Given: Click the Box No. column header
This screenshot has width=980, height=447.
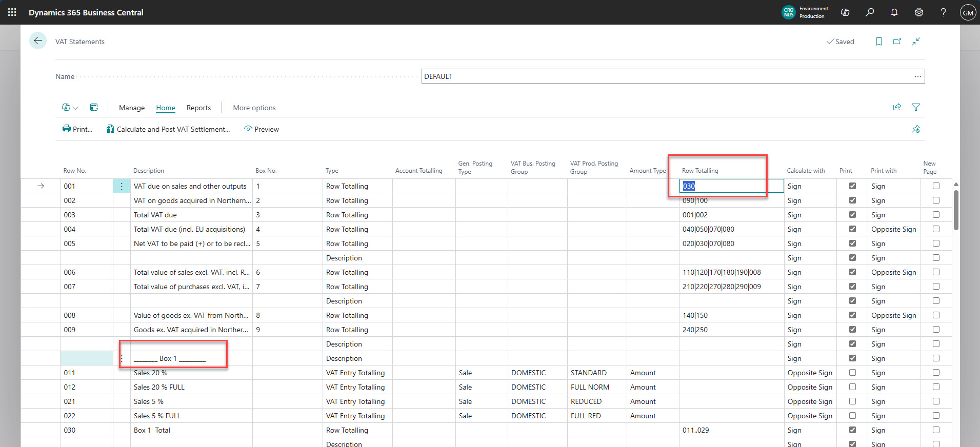Looking at the screenshot, I should 266,171.
